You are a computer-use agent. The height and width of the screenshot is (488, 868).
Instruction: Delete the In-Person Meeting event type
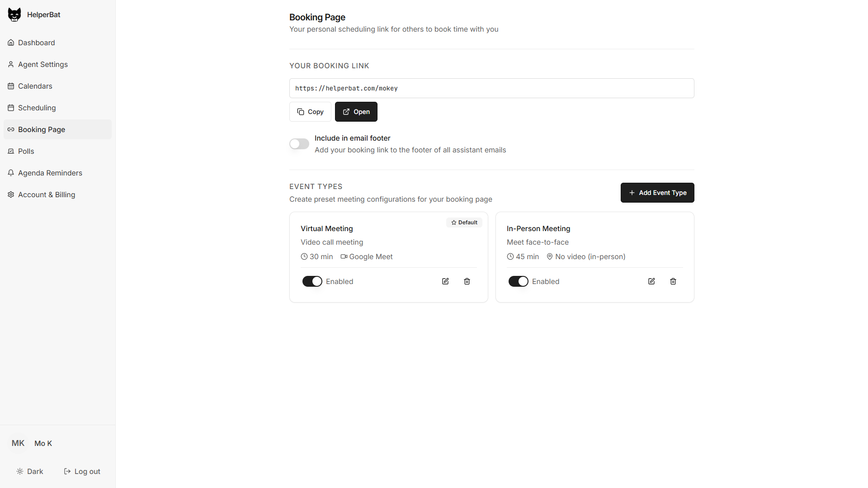(x=673, y=281)
